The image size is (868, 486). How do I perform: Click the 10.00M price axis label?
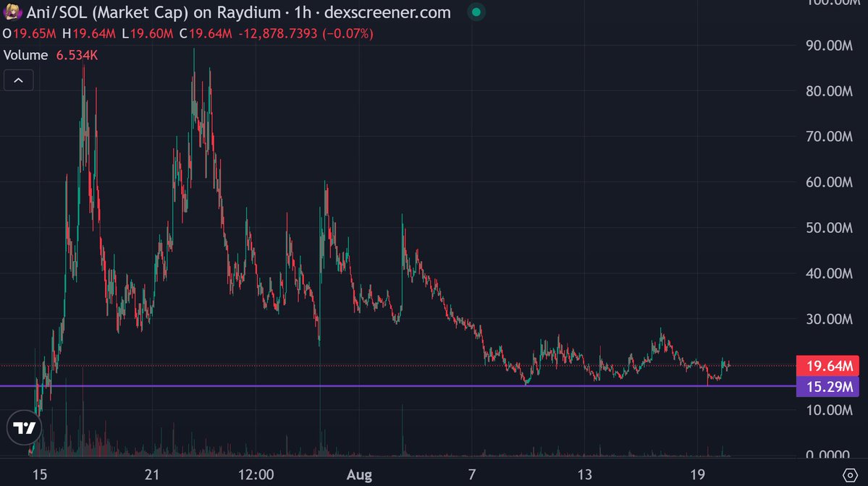[x=829, y=410]
